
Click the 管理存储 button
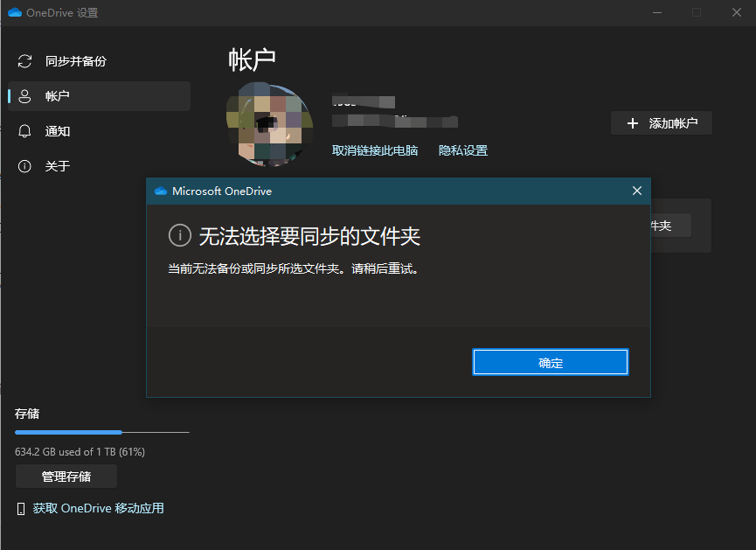click(66, 477)
